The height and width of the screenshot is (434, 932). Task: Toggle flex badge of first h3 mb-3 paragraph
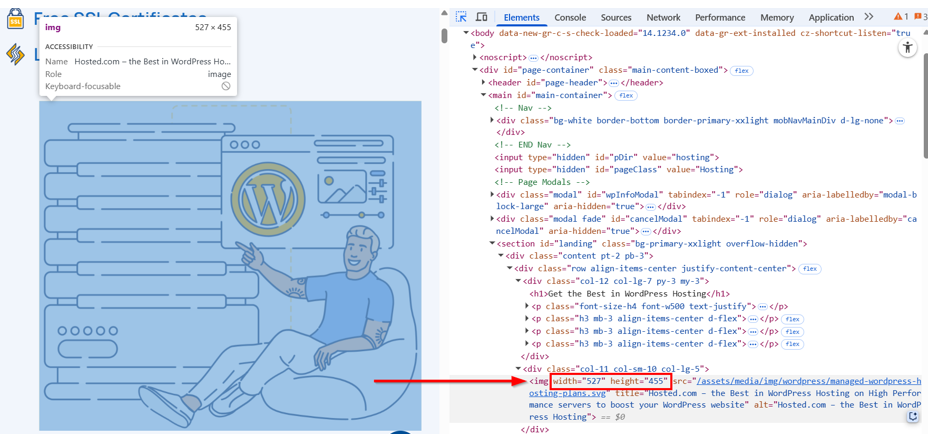pyautogui.click(x=792, y=319)
